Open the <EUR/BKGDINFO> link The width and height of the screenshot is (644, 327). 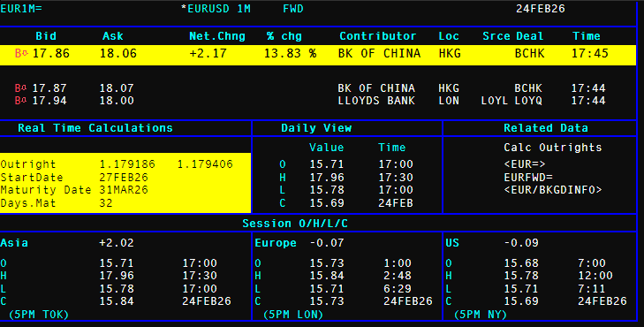(x=553, y=190)
